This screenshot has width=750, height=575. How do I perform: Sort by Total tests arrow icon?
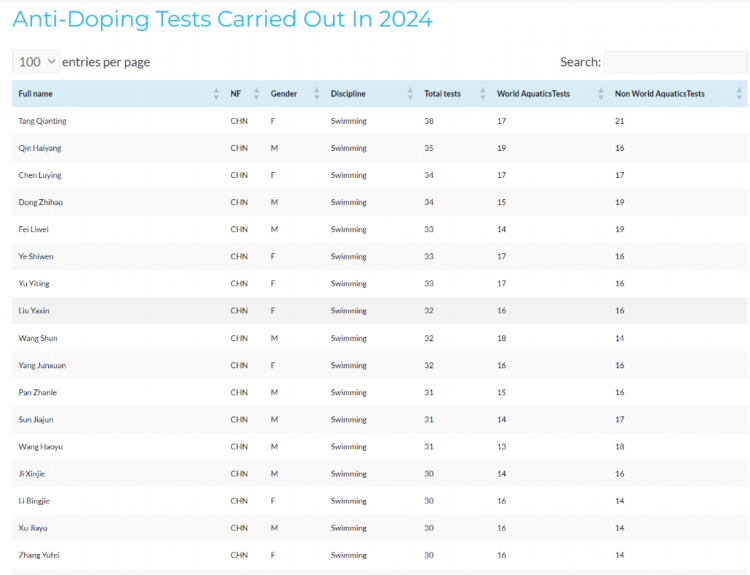pyautogui.click(x=483, y=94)
